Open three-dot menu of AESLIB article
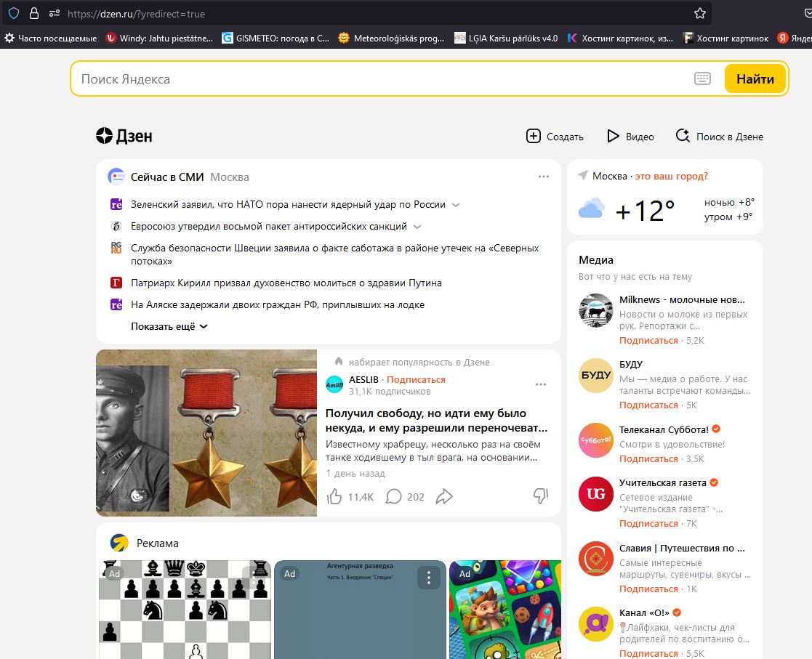This screenshot has height=659, width=812. [x=541, y=384]
